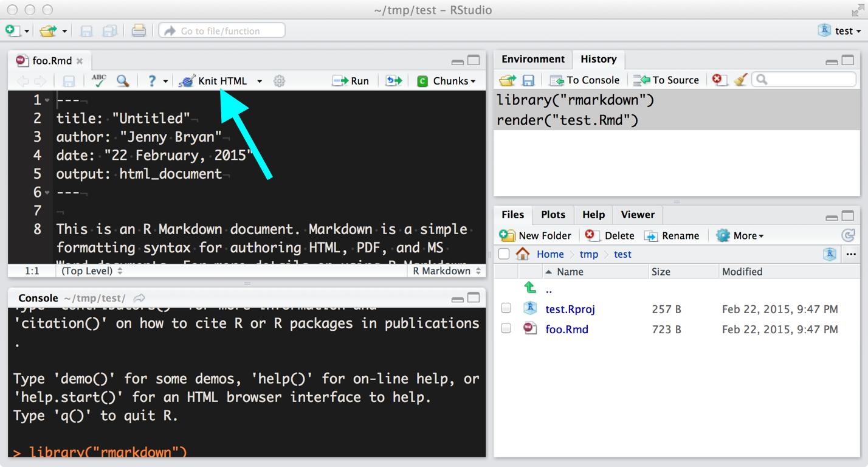Collapse the fold arrow at line 6
868x467 pixels.
click(x=47, y=193)
